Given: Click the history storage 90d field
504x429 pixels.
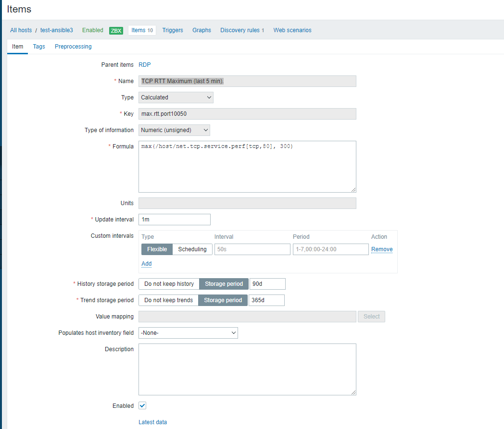Looking at the screenshot, I should pos(267,284).
